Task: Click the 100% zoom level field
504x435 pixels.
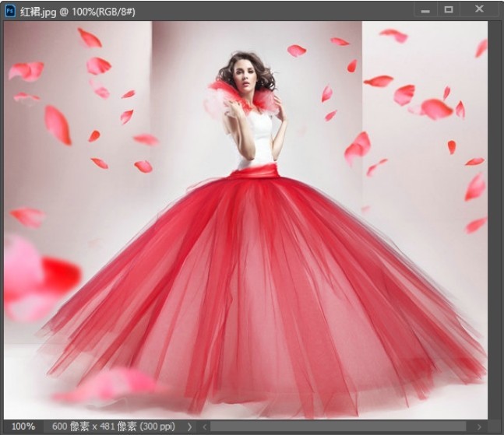Action: [x=23, y=426]
